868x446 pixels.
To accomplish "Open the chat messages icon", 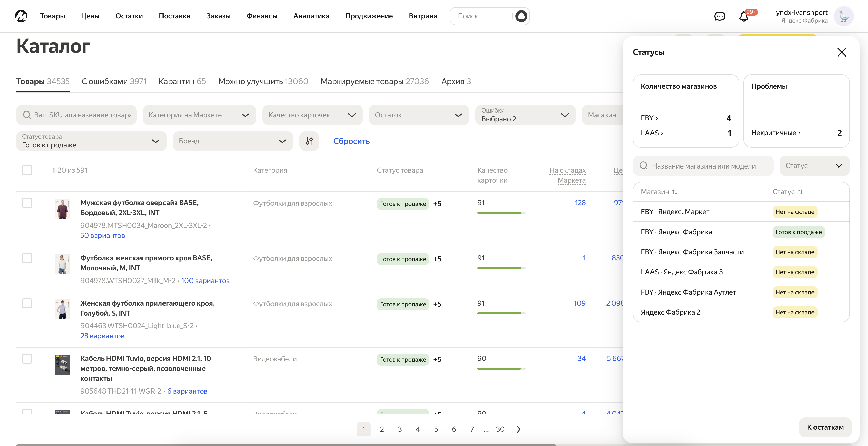I will coord(719,16).
